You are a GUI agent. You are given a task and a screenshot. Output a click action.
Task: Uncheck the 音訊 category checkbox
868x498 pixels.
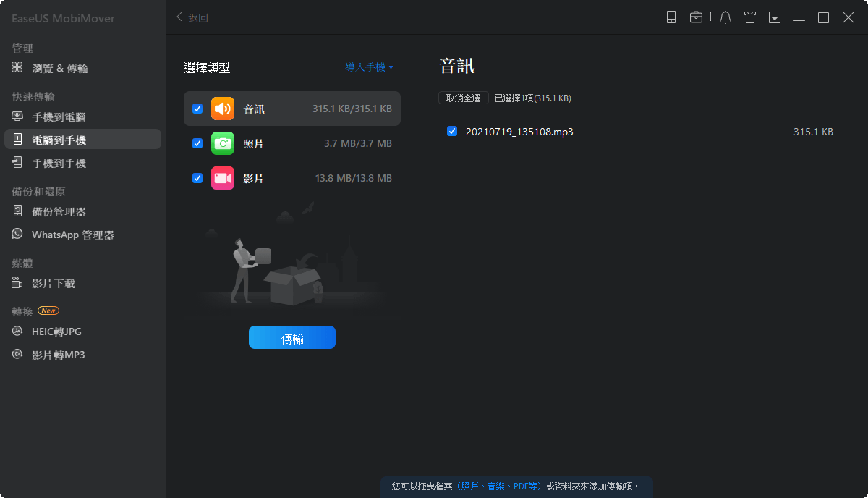pyautogui.click(x=197, y=109)
